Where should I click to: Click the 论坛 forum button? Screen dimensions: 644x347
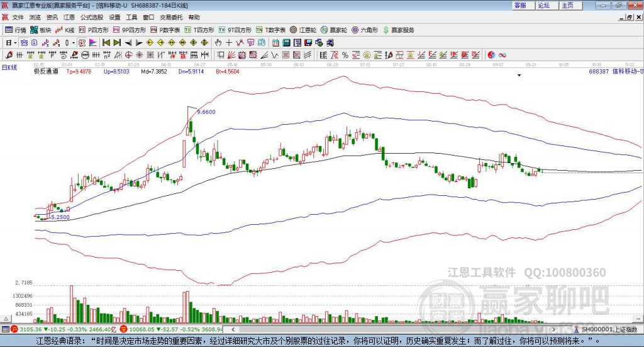point(547,5)
